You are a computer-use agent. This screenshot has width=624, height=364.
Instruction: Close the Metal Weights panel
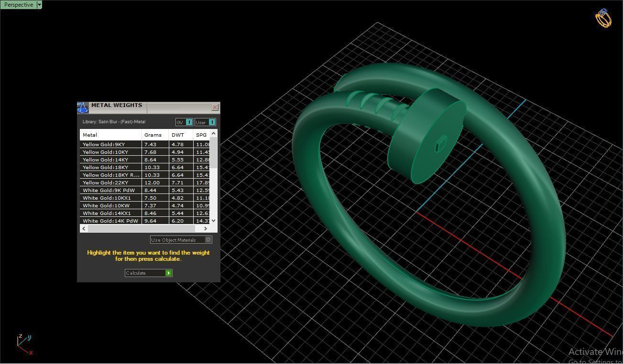pos(215,107)
